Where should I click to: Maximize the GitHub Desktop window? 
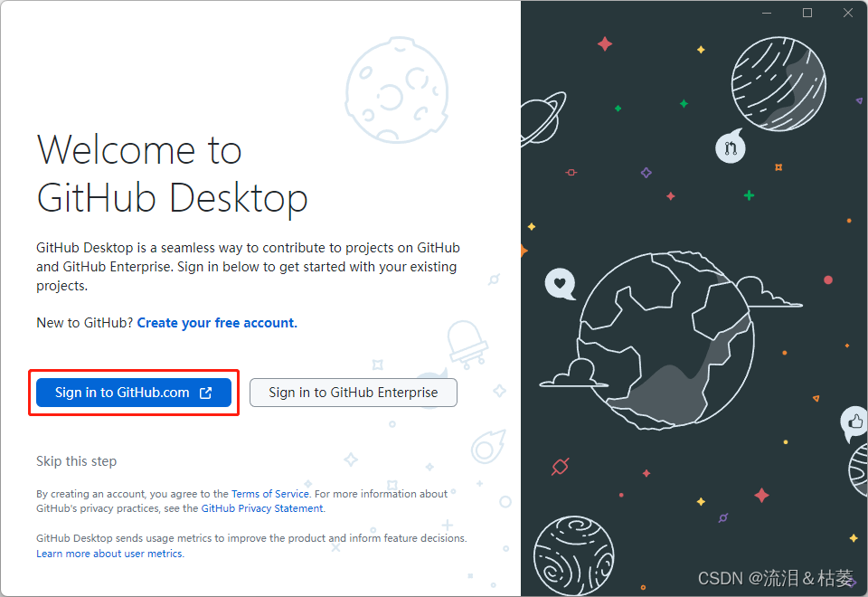click(807, 13)
